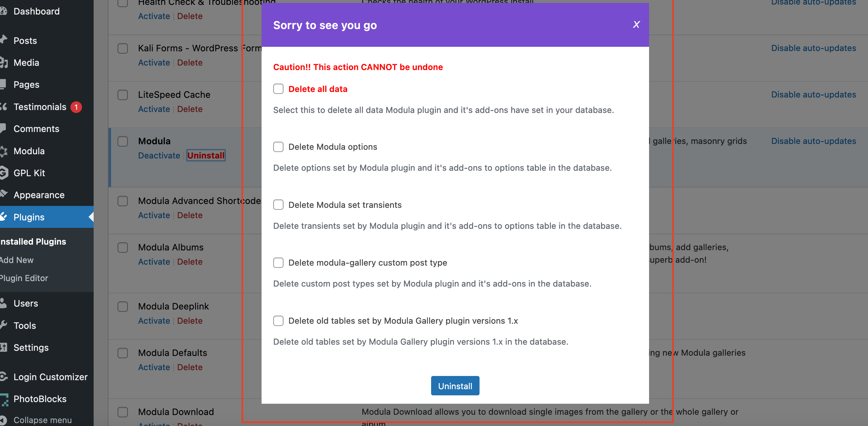Tick Delete Modula set transients checkbox
The image size is (868, 426).
[x=278, y=205]
